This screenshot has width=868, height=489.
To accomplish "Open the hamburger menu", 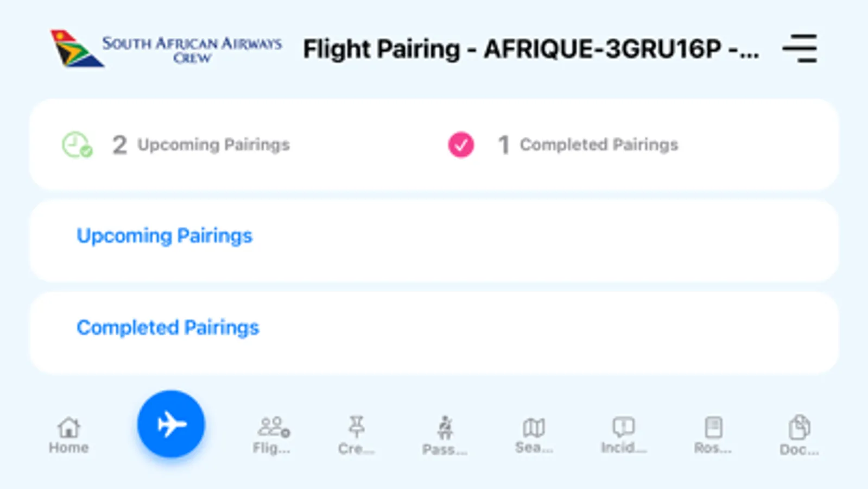I will tap(800, 49).
